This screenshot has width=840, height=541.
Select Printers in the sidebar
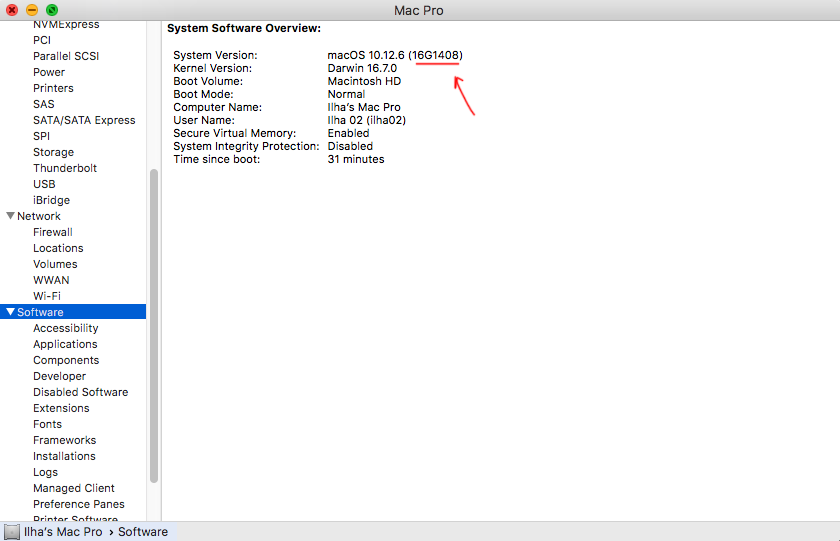53,88
